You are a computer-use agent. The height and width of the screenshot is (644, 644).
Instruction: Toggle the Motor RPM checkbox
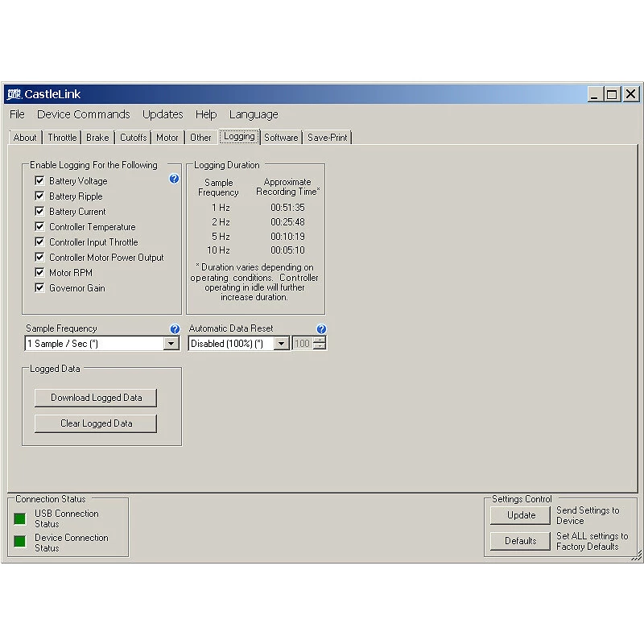tap(39, 273)
